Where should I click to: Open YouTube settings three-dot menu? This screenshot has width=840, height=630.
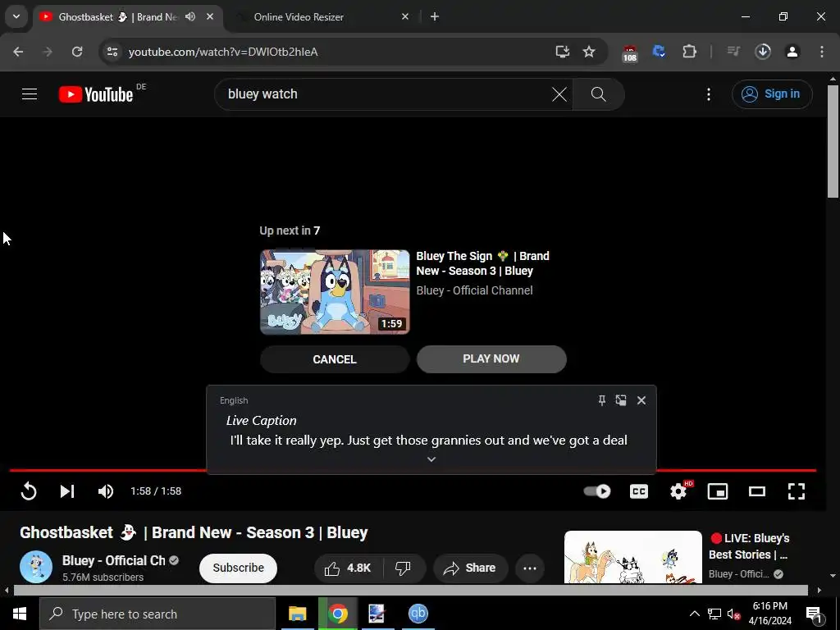click(708, 94)
